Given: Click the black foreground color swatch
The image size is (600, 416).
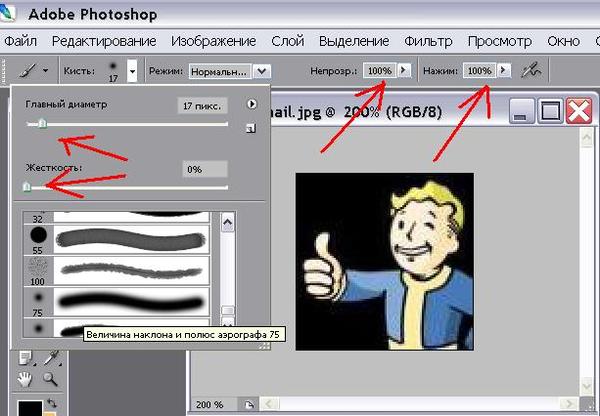Looking at the screenshot, I should [x=30, y=408].
